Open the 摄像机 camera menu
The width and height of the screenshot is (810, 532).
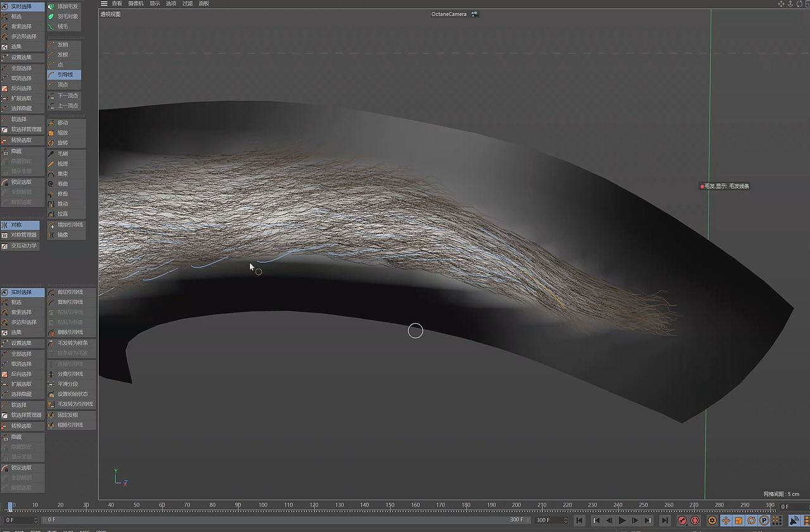(x=136, y=4)
